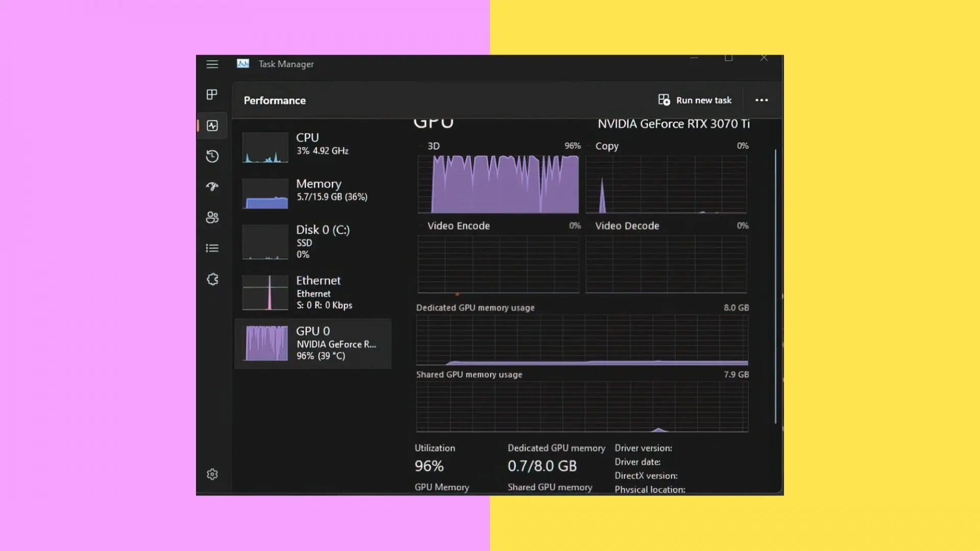Click the Task Manager app icon
Viewport: 980px width, 551px height.
point(243,64)
